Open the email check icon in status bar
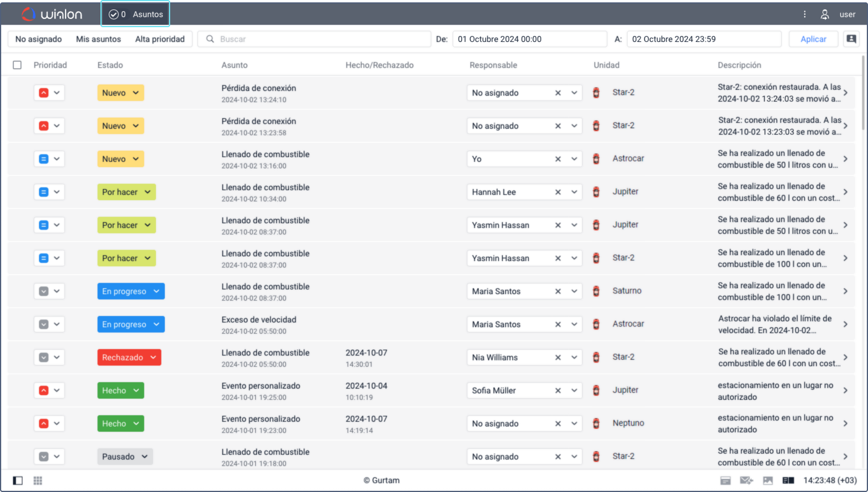 (747, 481)
